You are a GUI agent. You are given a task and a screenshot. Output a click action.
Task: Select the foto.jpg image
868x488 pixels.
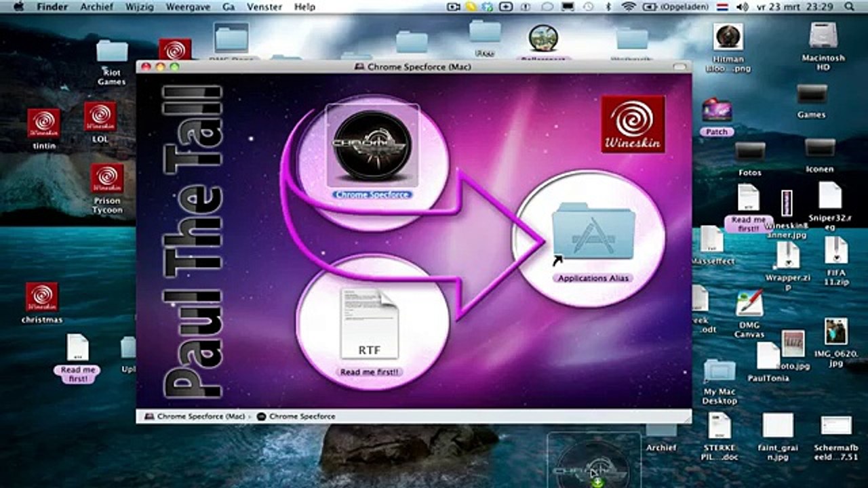tap(793, 344)
